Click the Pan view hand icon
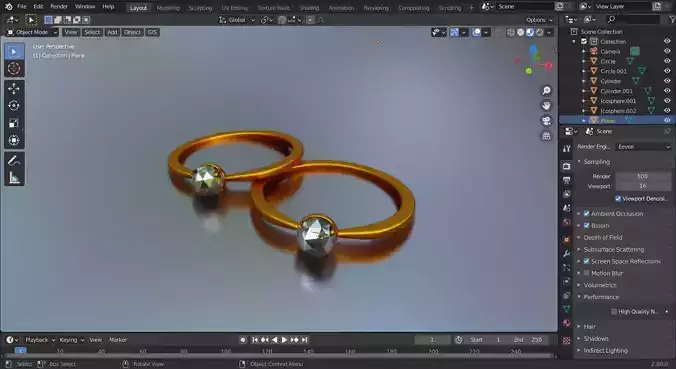This screenshot has width=676, height=369. (546, 106)
